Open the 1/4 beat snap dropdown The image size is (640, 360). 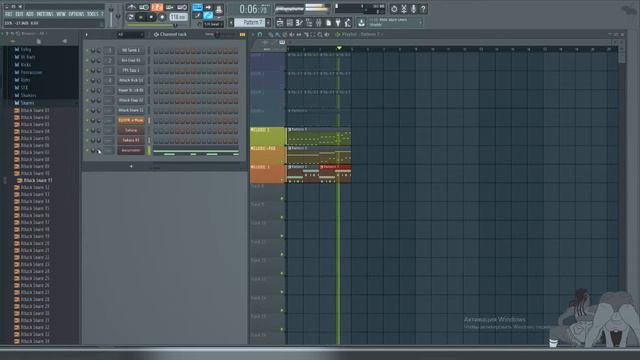[213, 24]
